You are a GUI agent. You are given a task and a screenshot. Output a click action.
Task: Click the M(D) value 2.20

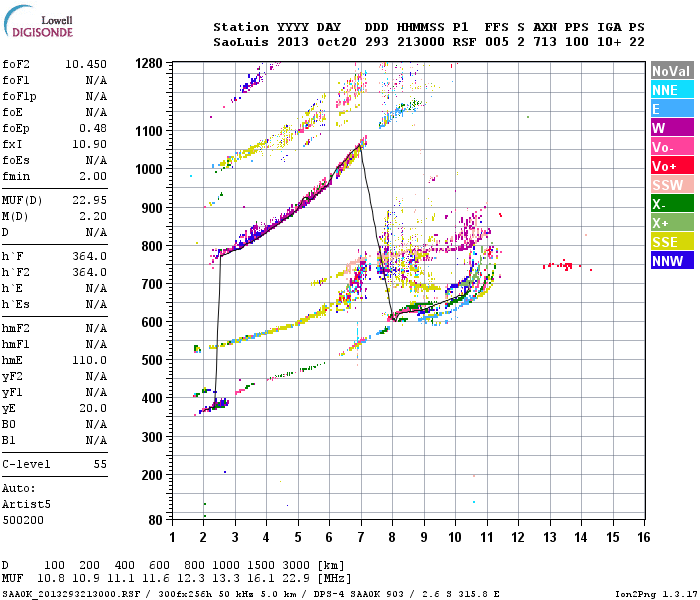(93, 216)
